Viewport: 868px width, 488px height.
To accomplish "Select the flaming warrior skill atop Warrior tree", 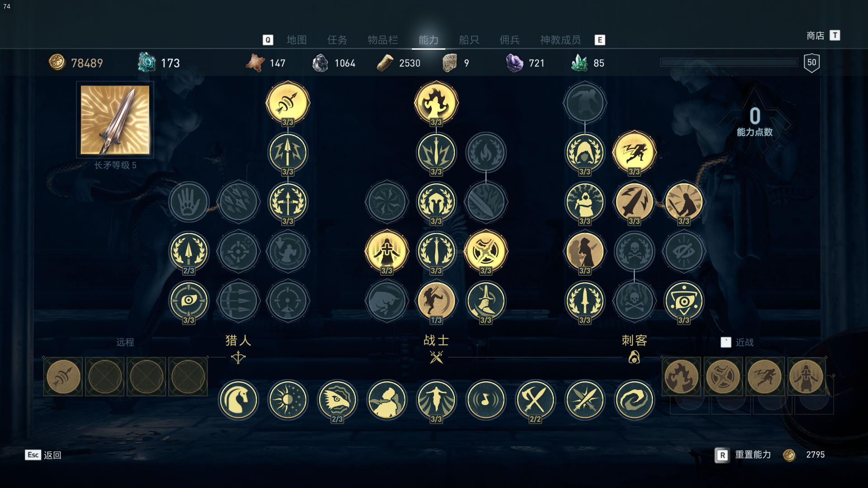I will point(436,103).
